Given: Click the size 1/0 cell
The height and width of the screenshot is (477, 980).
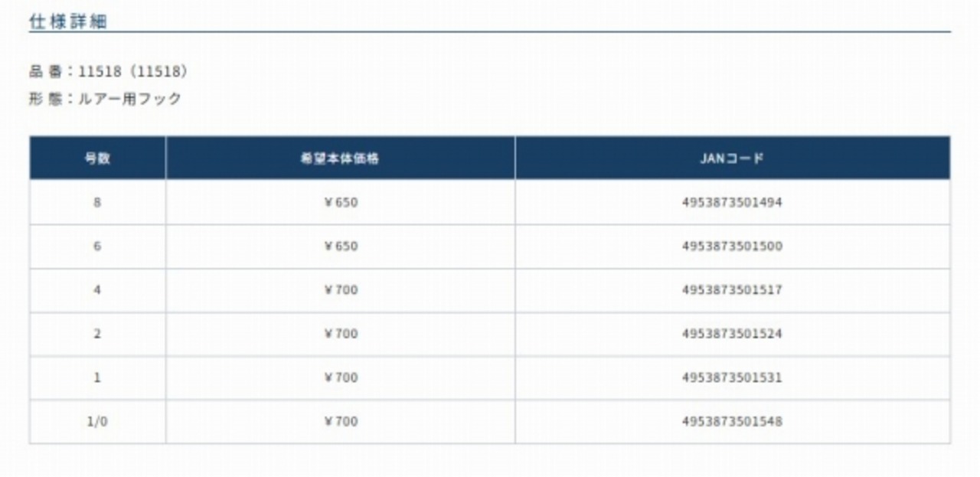Looking at the screenshot, I should point(97,421).
